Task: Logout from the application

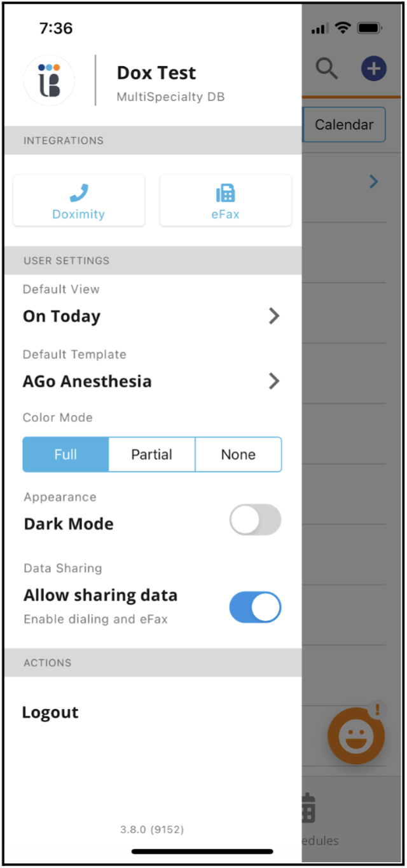Action: pos(50,712)
